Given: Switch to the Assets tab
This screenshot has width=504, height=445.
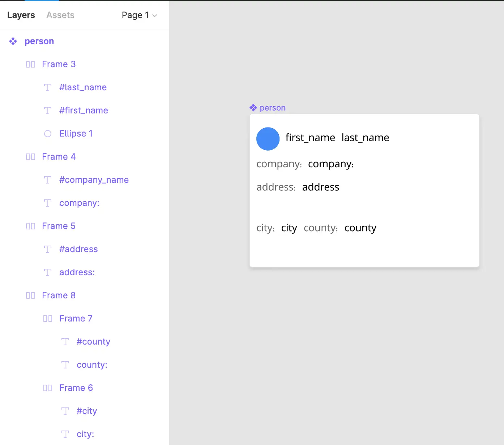Looking at the screenshot, I should click(x=60, y=15).
